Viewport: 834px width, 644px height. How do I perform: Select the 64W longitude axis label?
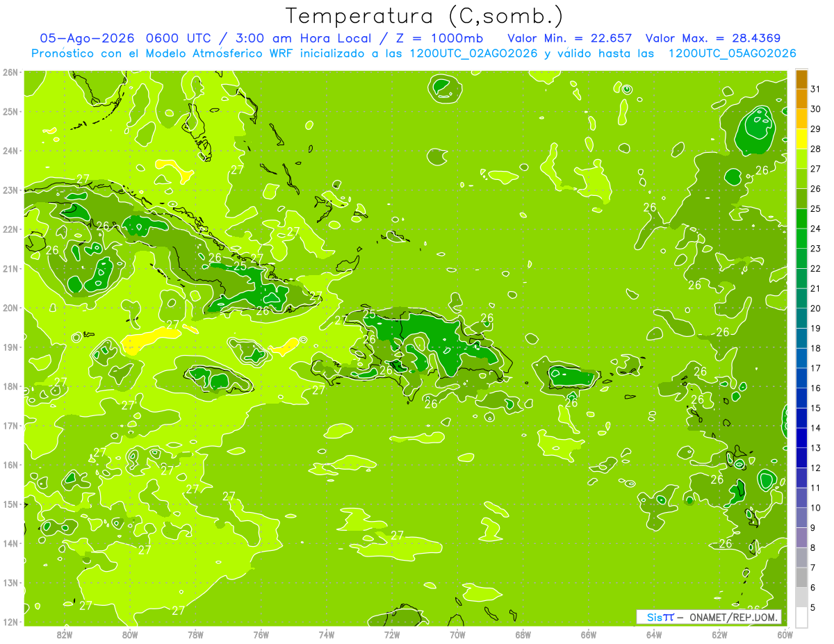click(x=654, y=634)
